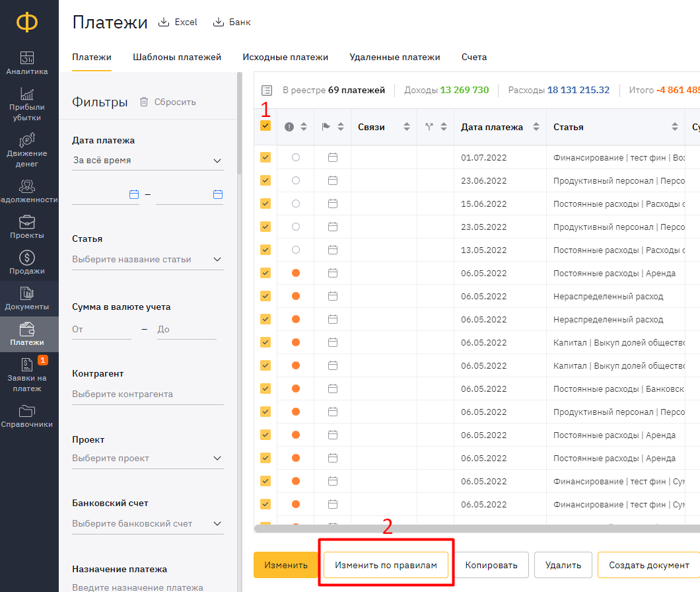
Task: Toggle status circle in 01.07.2022 row
Action: coord(296,157)
